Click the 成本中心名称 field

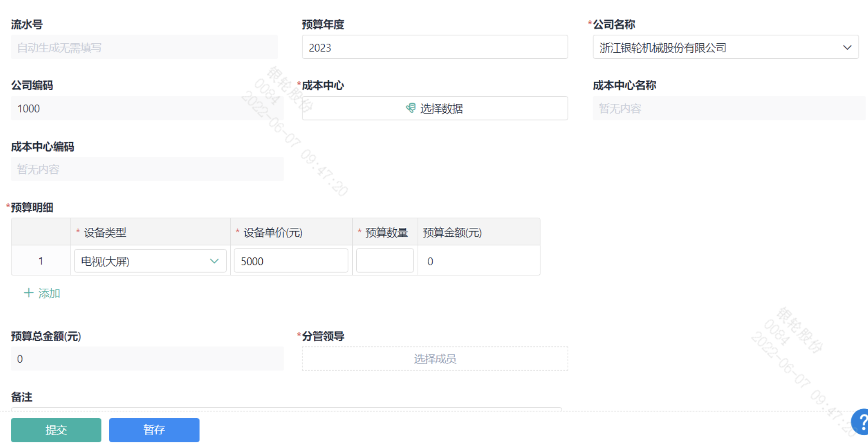tap(729, 108)
